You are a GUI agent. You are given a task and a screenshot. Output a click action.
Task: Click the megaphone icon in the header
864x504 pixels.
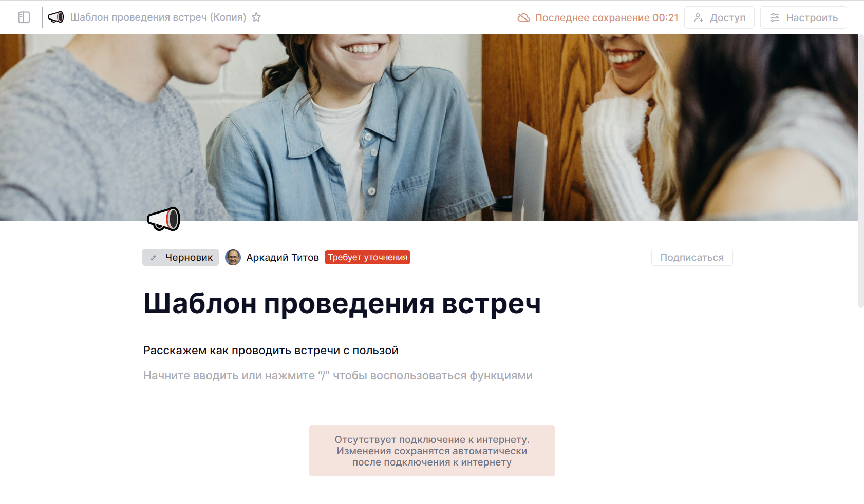(55, 17)
